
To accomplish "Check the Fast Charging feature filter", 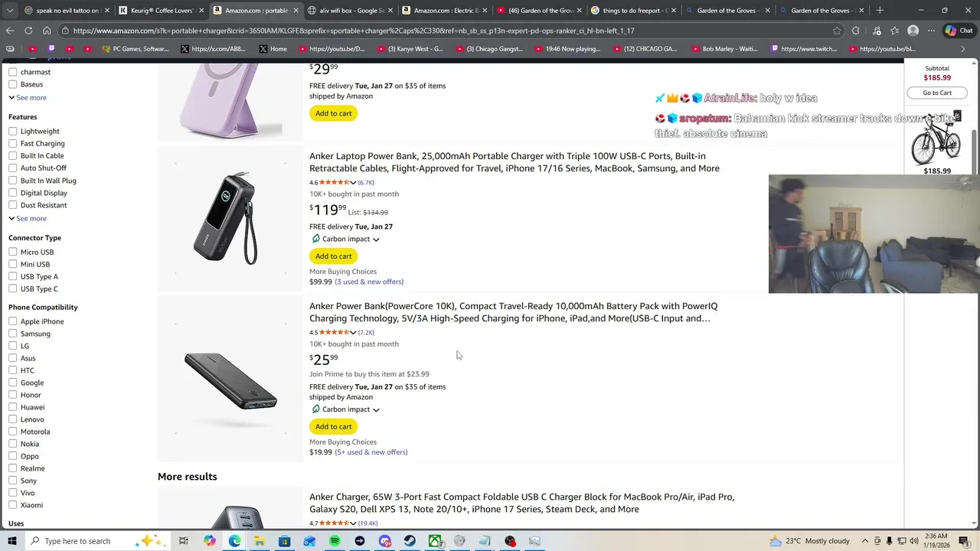I will [13, 144].
